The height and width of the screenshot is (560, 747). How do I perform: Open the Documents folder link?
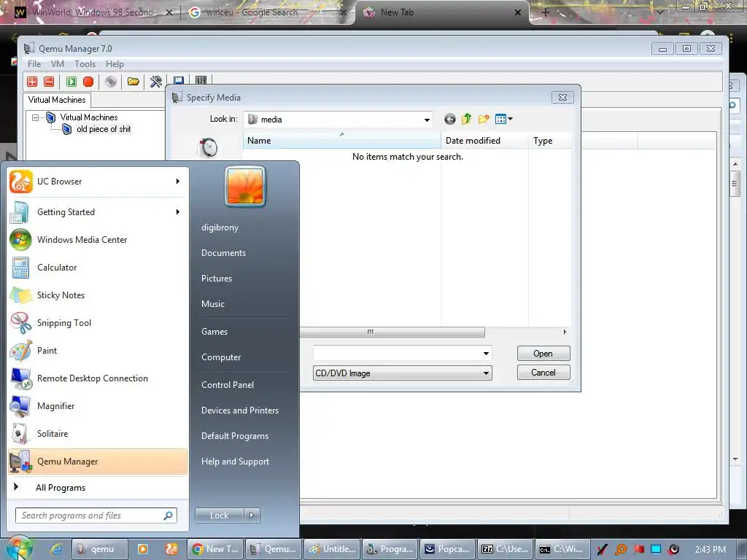223,253
